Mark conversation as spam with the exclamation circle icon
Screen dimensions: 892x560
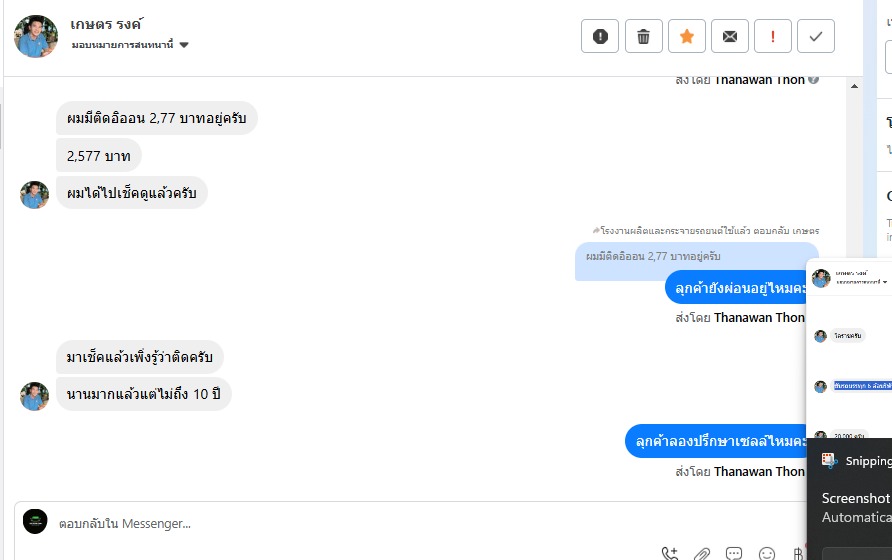tap(600, 36)
